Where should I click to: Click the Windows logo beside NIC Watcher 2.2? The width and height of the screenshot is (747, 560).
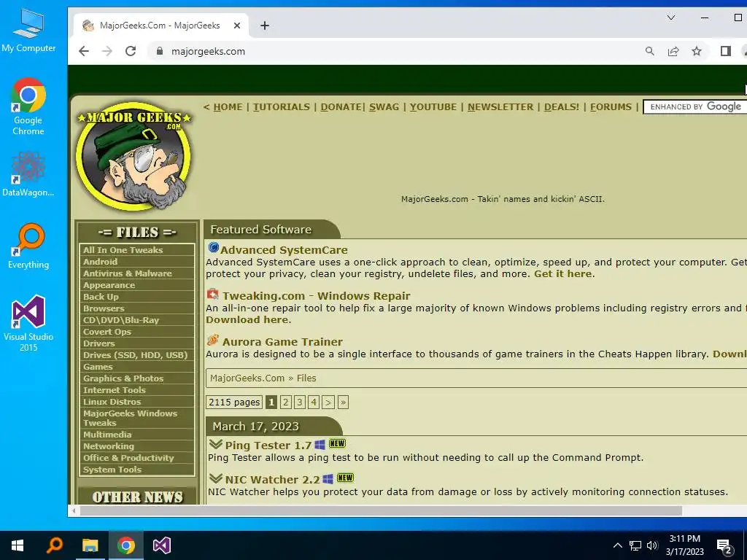click(x=328, y=479)
